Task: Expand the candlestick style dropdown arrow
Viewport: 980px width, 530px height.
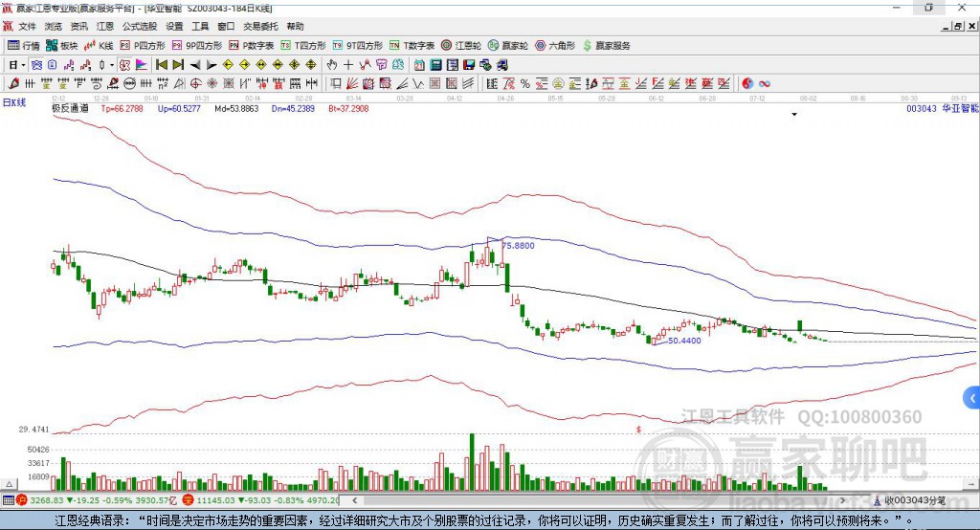Action: tap(112, 65)
